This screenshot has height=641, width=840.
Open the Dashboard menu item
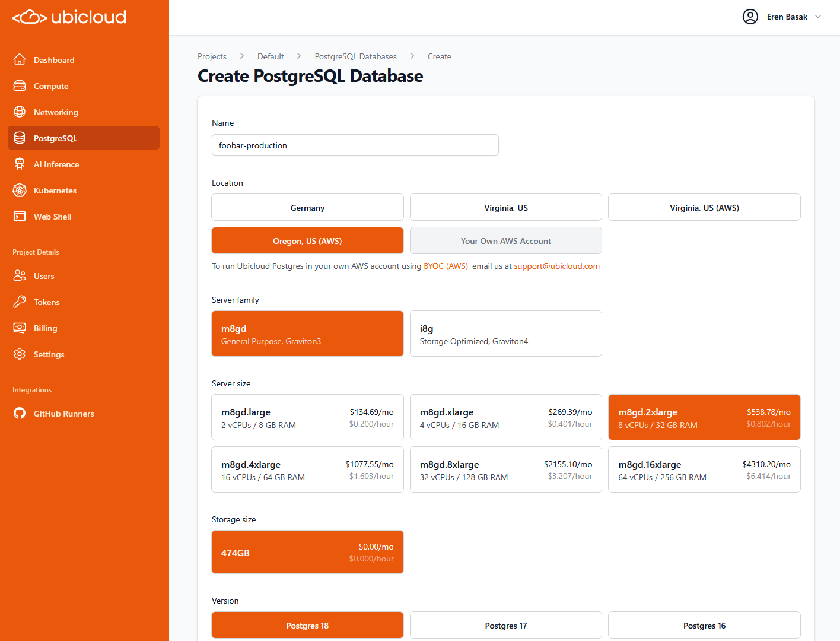(84, 60)
